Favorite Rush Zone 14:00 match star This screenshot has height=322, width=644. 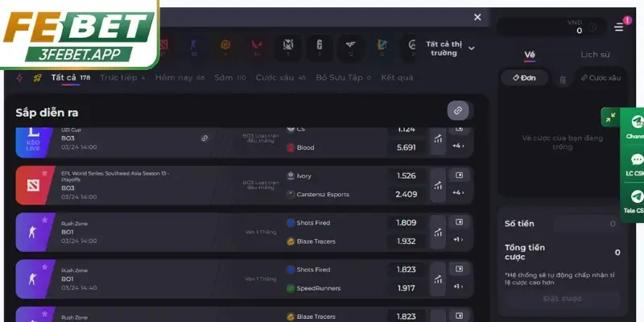45,220
